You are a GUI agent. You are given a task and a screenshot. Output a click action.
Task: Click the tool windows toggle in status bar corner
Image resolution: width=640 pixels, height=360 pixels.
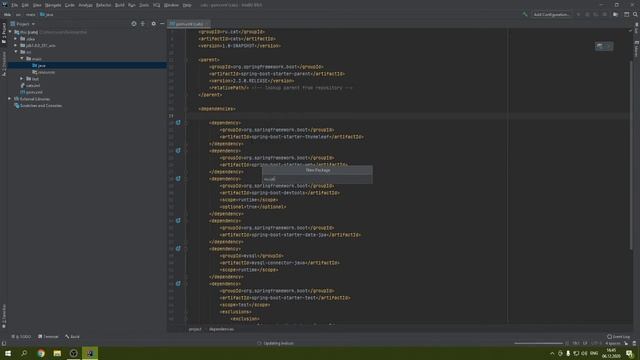pyautogui.click(x=4, y=344)
